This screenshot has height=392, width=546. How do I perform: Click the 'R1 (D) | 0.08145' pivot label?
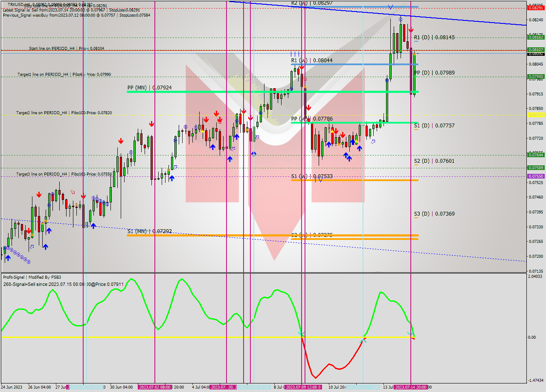(434, 37)
